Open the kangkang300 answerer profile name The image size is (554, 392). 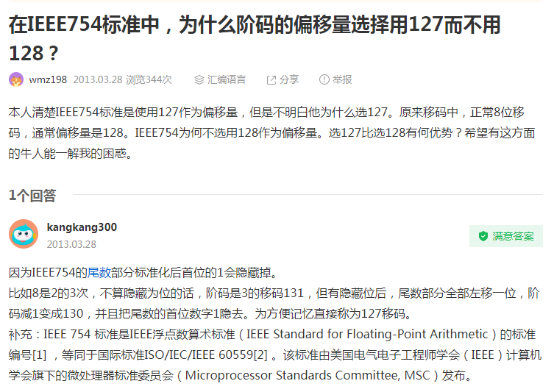point(82,227)
